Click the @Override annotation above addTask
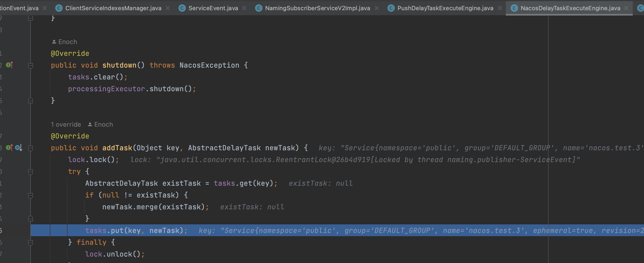644x263 pixels. pyautogui.click(x=70, y=136)
